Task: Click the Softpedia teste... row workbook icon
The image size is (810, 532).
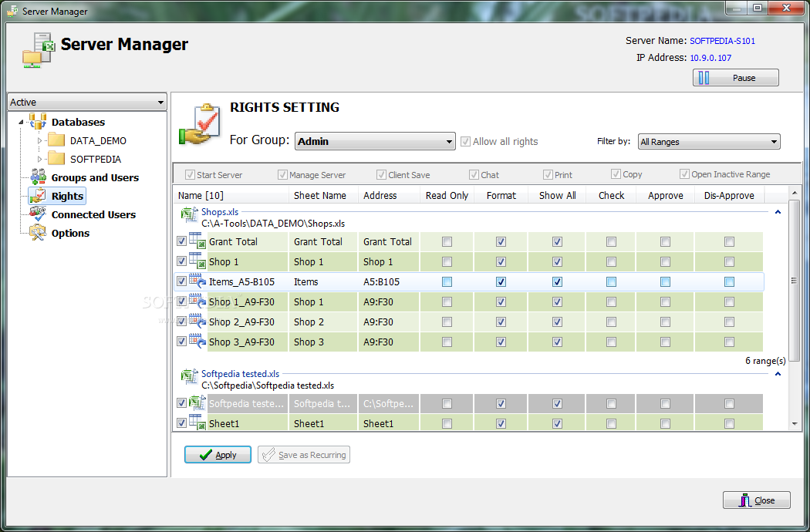Action: [197, 402]
